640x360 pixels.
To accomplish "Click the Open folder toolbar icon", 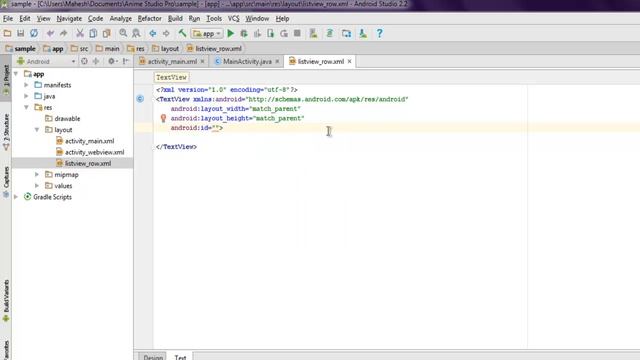I will [7, 33].
